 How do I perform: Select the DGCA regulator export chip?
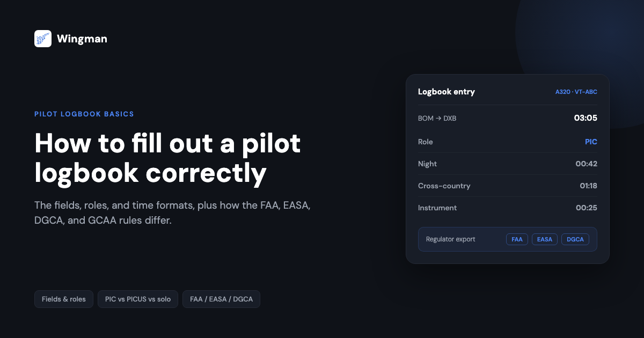point(576,239)
